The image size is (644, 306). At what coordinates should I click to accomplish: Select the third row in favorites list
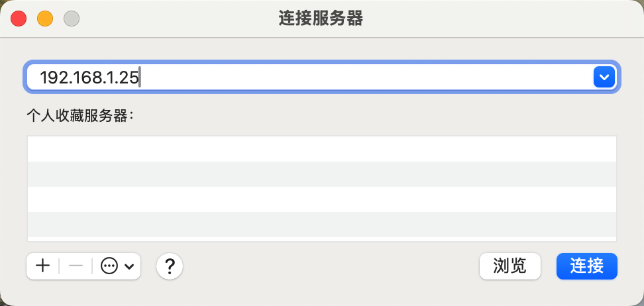click(322, 199)
